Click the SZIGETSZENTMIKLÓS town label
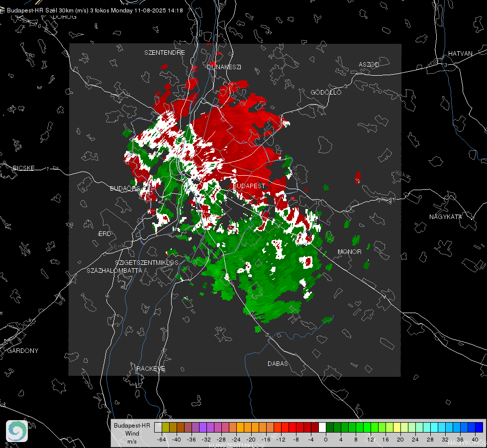 147,262
